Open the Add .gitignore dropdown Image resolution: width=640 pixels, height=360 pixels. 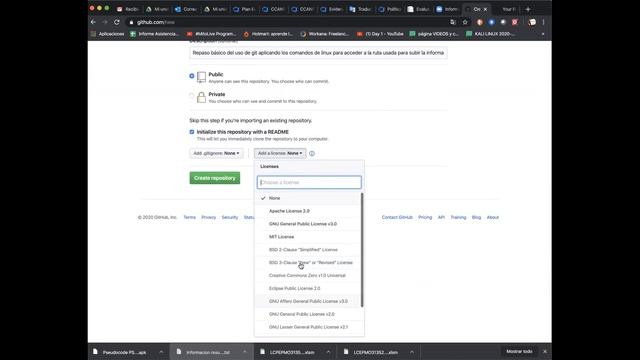point(216,153)
